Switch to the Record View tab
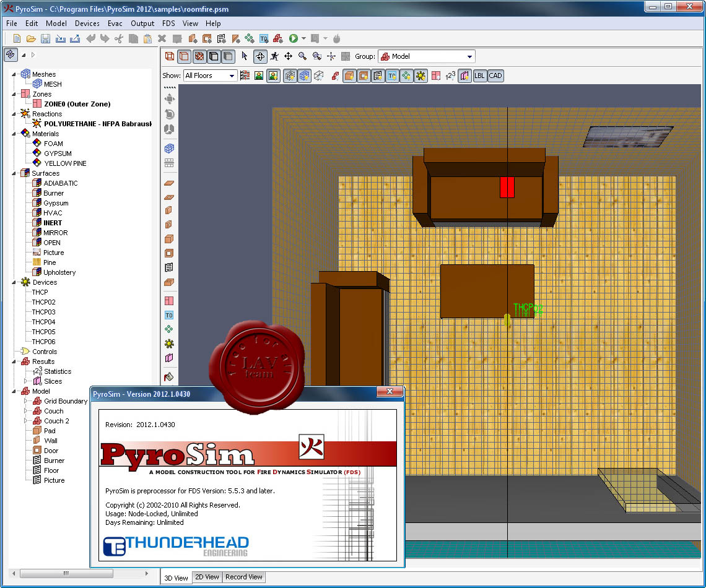The width and height of the screenshot is (706, 588). tap(244, 577)
